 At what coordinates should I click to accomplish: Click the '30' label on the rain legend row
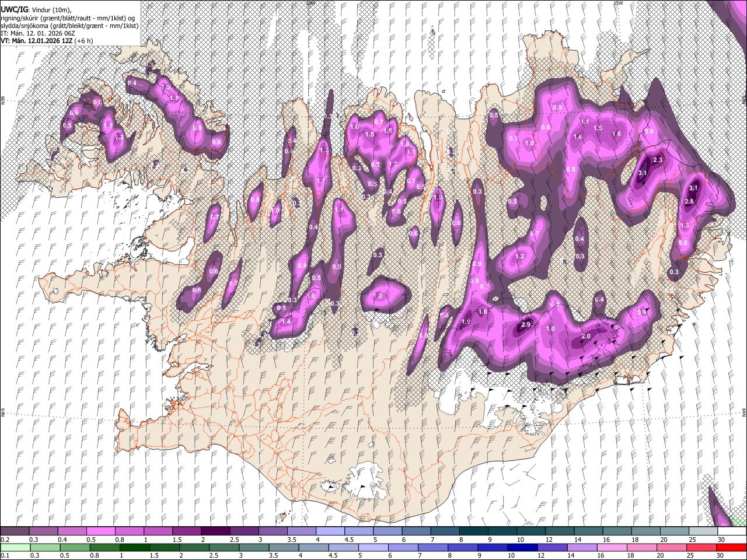pyautogui.click(x=721, y=555)
